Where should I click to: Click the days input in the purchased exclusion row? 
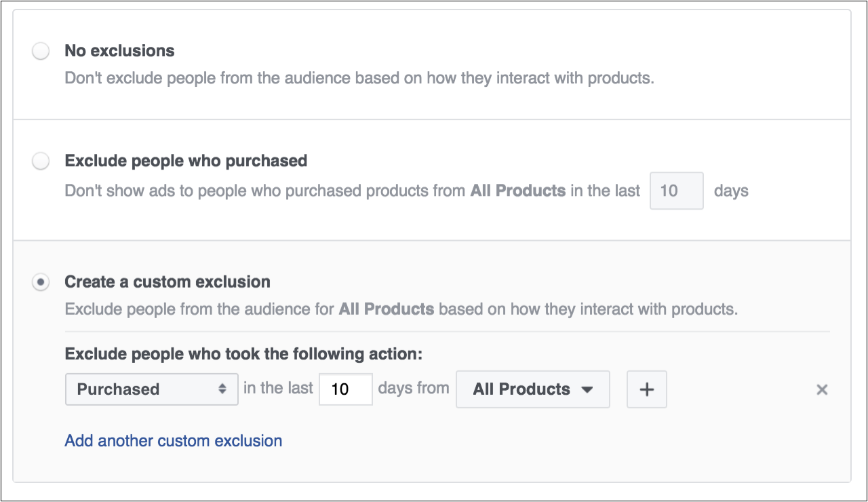676,191
